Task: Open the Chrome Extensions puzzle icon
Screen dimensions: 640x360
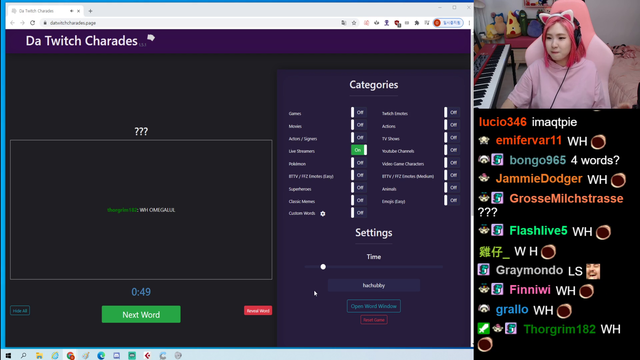Action: [417, 23]
